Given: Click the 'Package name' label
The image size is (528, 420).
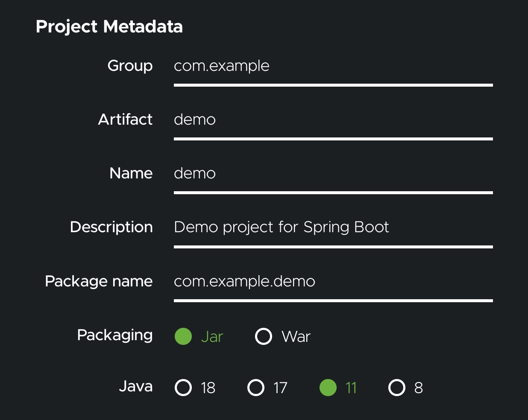Looking at the screenshot, I should (99, 281).
